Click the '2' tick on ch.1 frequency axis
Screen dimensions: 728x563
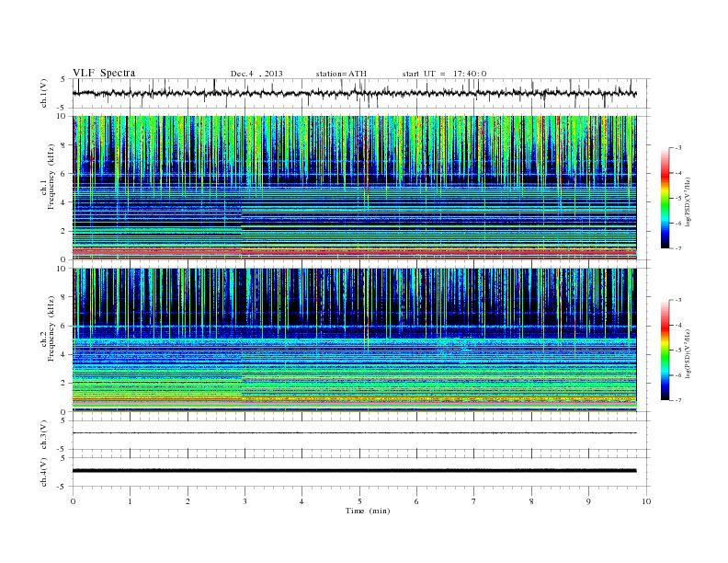coord(63,231)
